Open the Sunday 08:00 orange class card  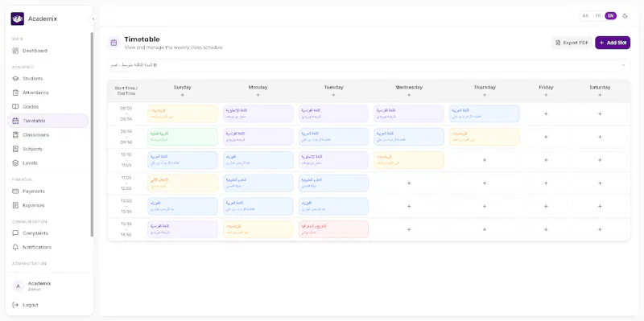click(183, 113)
